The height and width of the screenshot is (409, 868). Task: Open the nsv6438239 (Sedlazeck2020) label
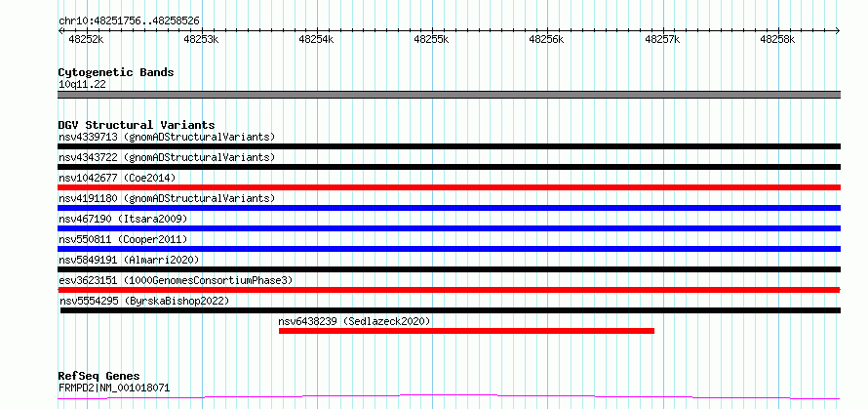click(354, 321)
